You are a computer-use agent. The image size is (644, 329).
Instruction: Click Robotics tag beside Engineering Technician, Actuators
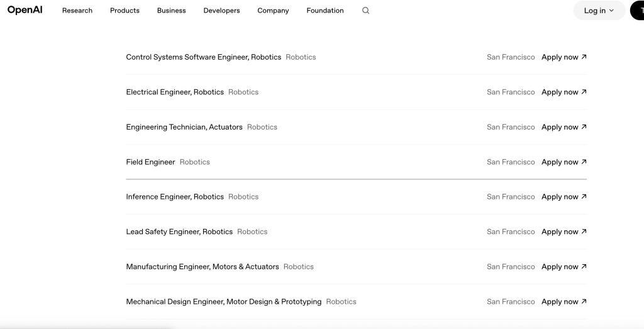[262, 127]
